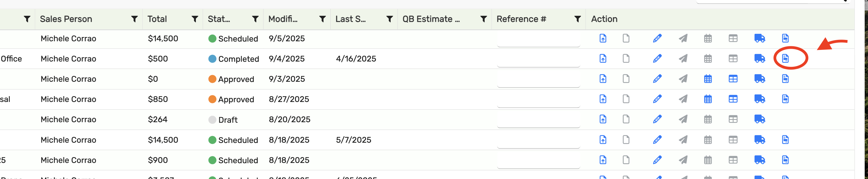868x179 pixels.
Task: Click the truck icon in the Draft $264 row
Action: click(x=759, y=119)
